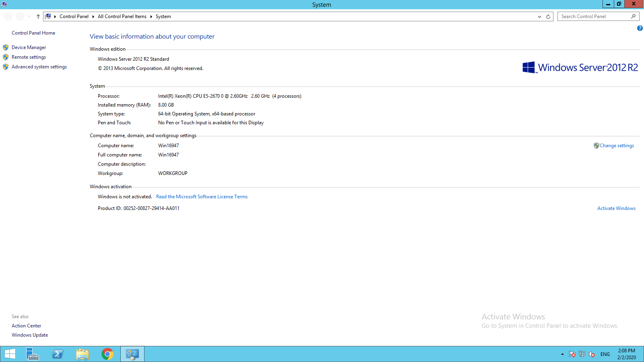Image resolution: width=644 pixels, height=362 pixels.
Task: Open Advanced system settings
Action: (39, 67)
